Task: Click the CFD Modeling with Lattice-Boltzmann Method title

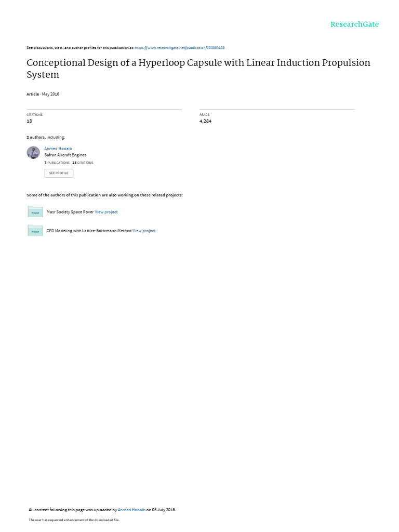Action: coord(89,231)
